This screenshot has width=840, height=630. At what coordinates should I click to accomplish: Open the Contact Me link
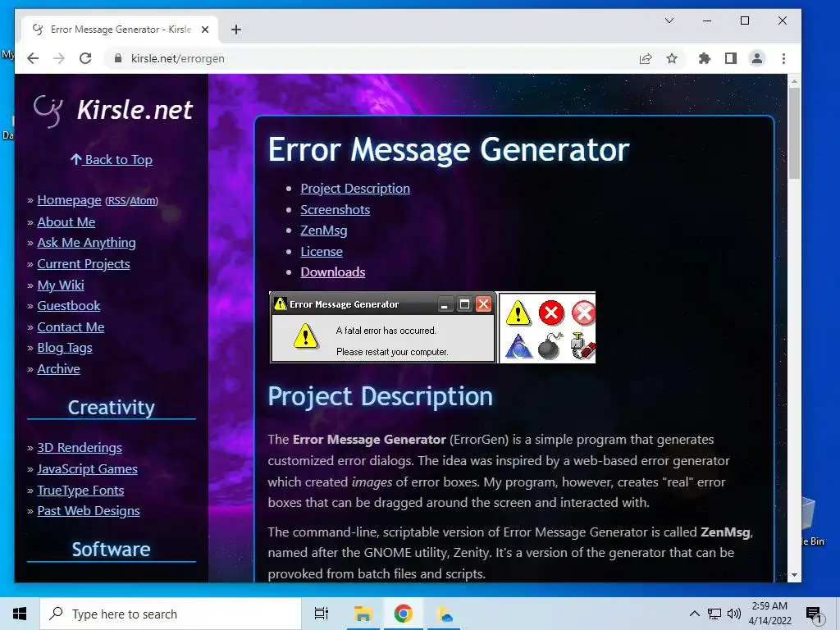tap(71, 327)
